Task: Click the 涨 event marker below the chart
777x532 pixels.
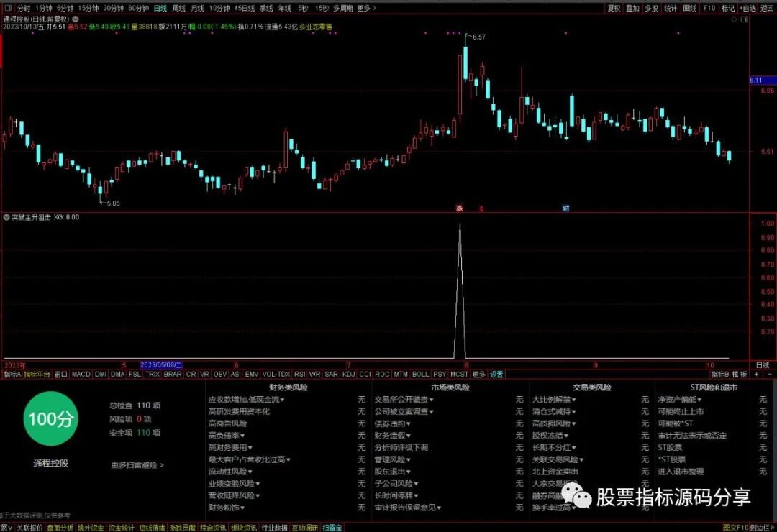Action: 459,208
